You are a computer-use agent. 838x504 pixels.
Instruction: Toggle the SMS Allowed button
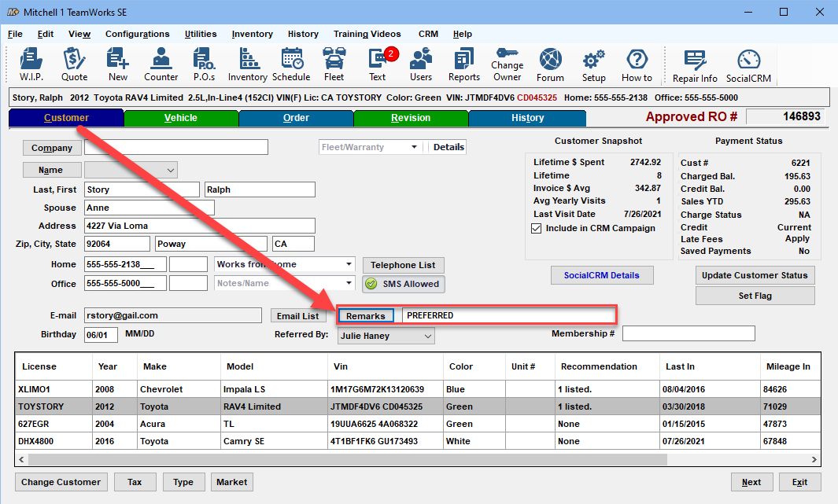[403, 284]
